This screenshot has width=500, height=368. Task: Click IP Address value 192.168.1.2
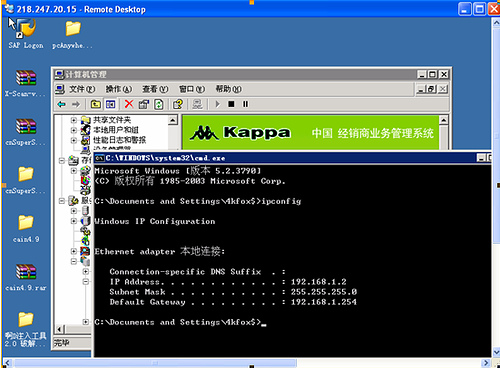click(x=319, y=282)
